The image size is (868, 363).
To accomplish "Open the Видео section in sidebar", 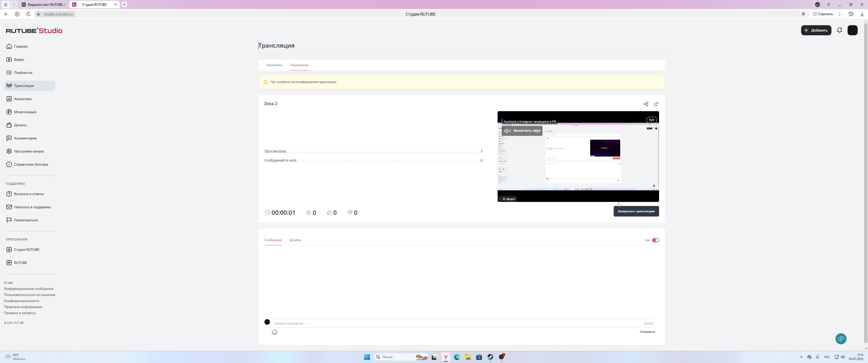I will [30, 59].
